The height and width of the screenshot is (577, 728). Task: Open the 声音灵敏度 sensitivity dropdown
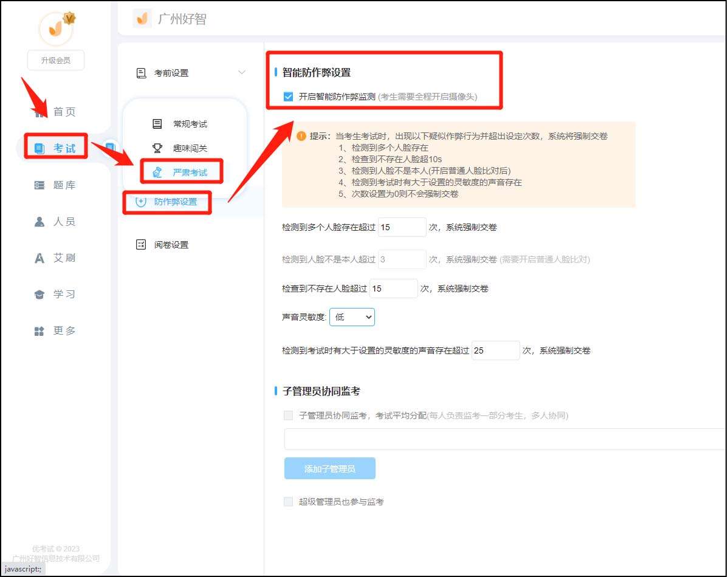pyautogui.click(x=352, y=316)
